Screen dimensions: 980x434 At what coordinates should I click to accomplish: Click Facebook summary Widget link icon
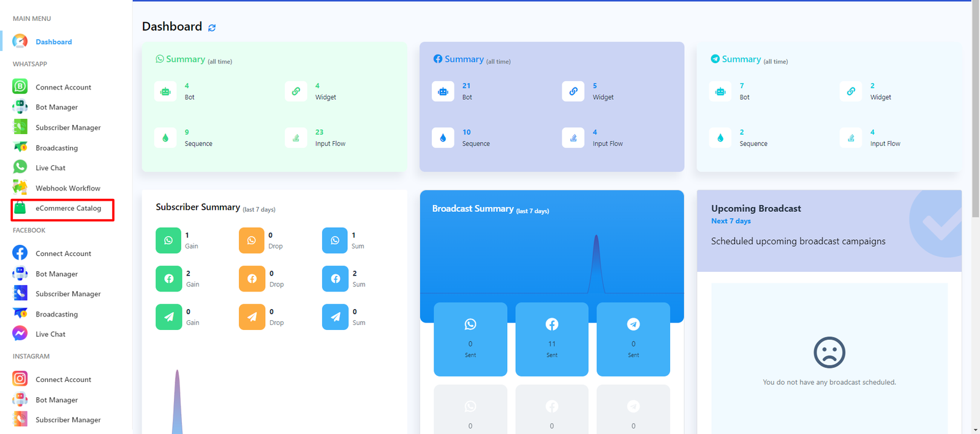(573, 91)
